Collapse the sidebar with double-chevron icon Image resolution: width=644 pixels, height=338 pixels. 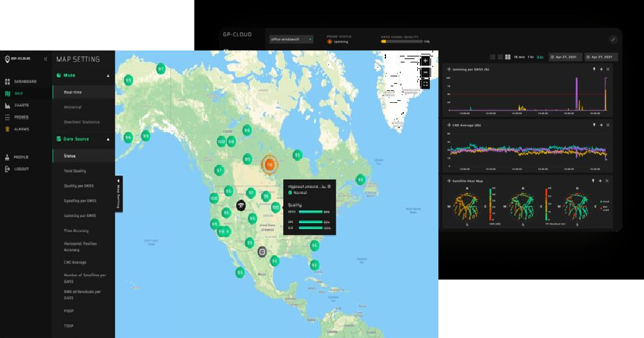point(46,59)
